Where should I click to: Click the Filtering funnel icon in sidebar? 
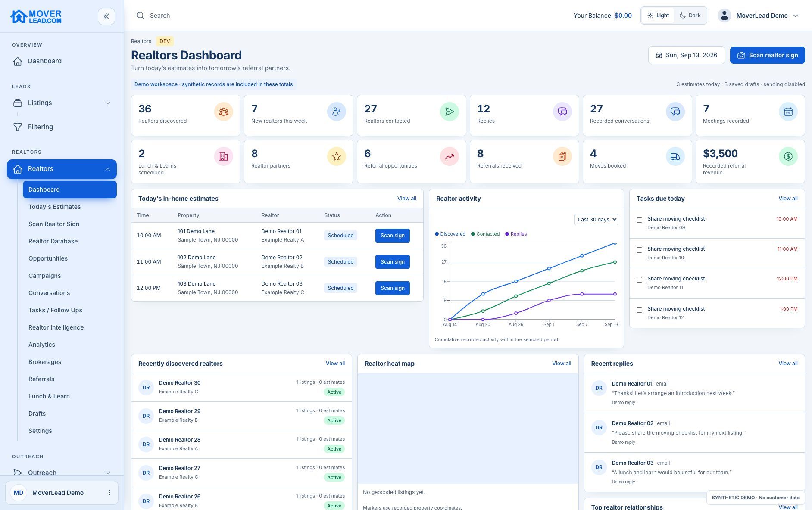pos(18,127)
